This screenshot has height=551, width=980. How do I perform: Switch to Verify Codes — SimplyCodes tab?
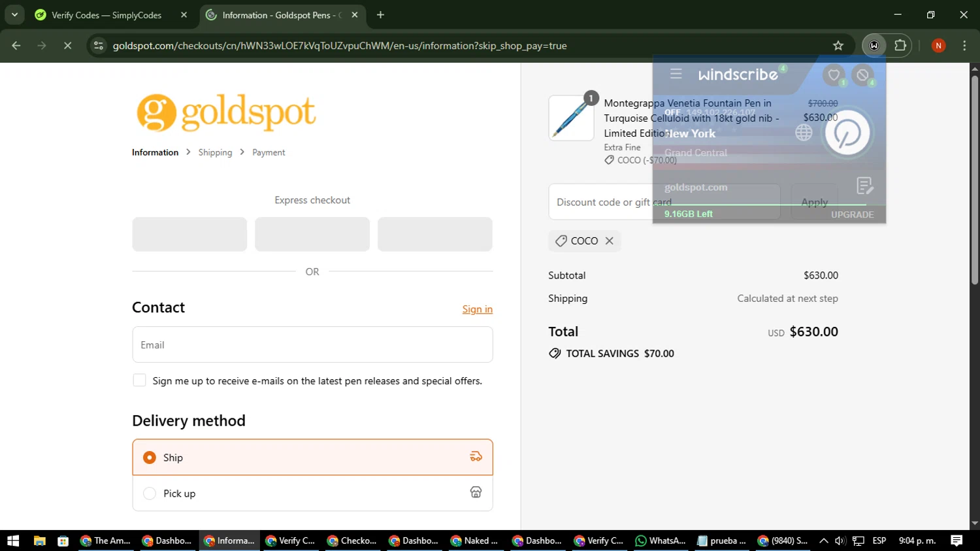(111, 15)
